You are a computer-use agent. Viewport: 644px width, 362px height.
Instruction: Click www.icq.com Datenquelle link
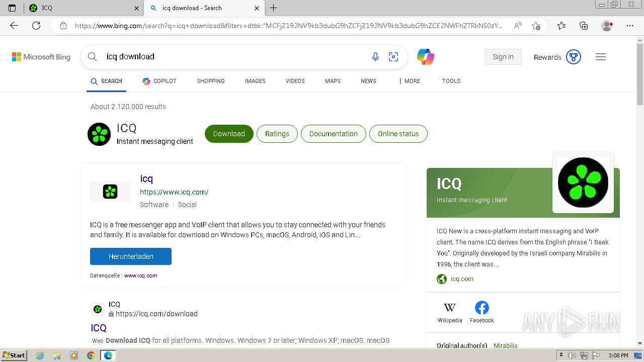click(141, 276)
